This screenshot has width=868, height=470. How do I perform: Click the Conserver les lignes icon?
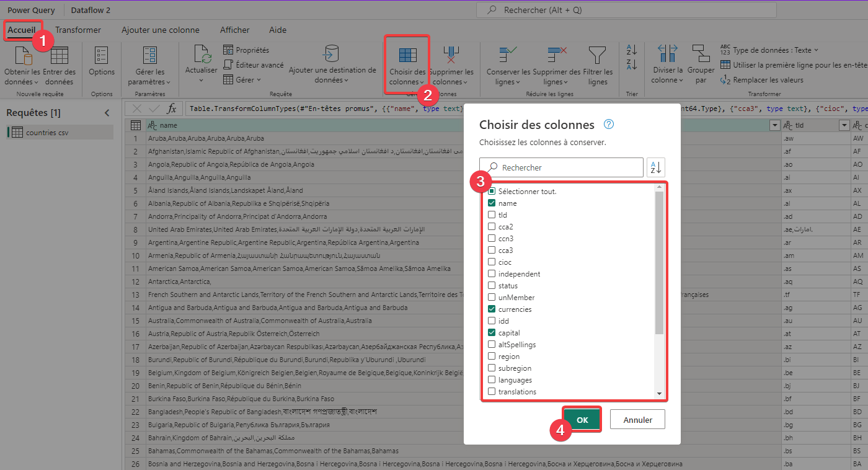[508, 55]
